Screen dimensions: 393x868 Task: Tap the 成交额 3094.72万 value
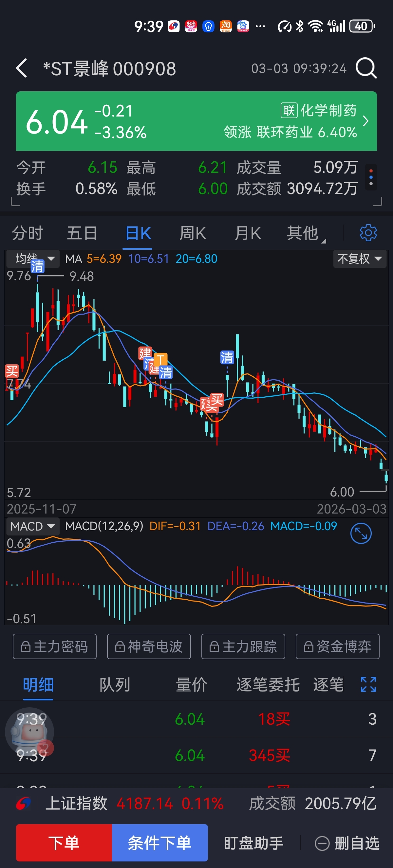pos(322,188)
